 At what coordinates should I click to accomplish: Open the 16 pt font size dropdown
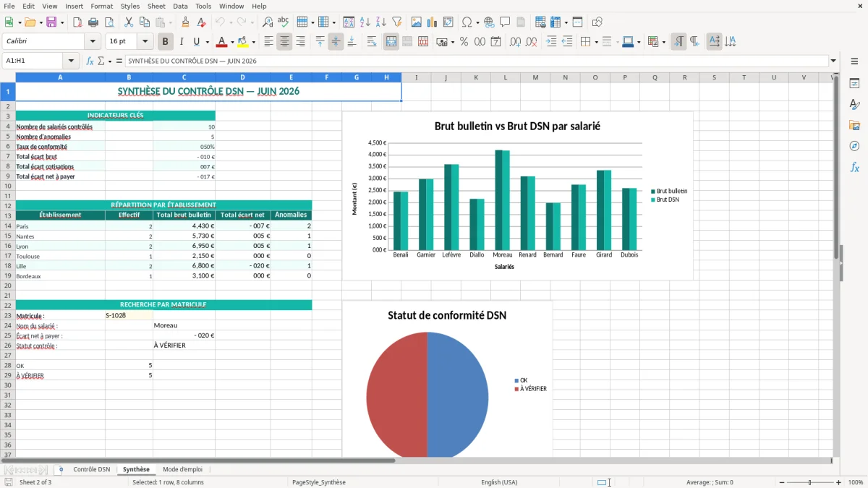(x=145, y=42)
